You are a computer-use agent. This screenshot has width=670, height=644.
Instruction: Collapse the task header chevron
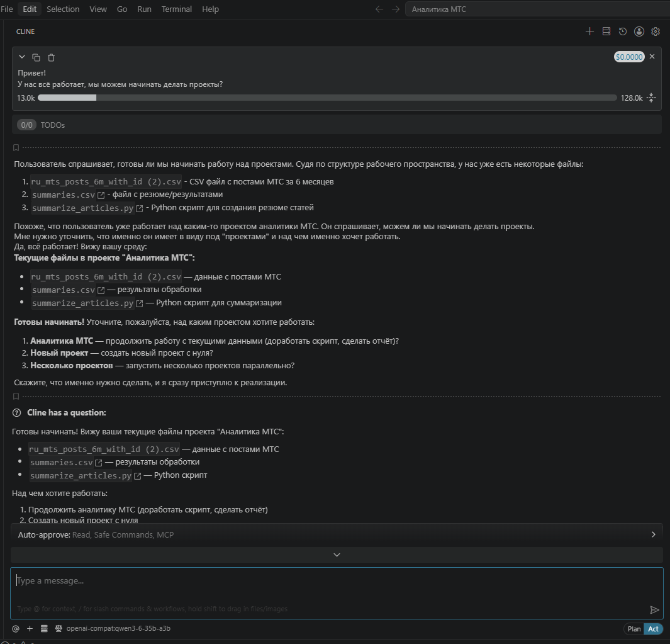point(22,57)
